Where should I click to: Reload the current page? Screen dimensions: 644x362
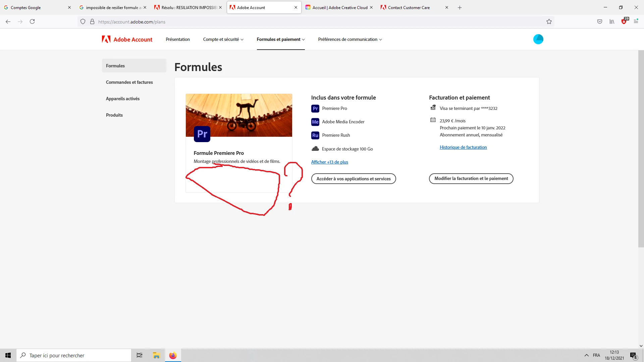click(x=32, y=22)
